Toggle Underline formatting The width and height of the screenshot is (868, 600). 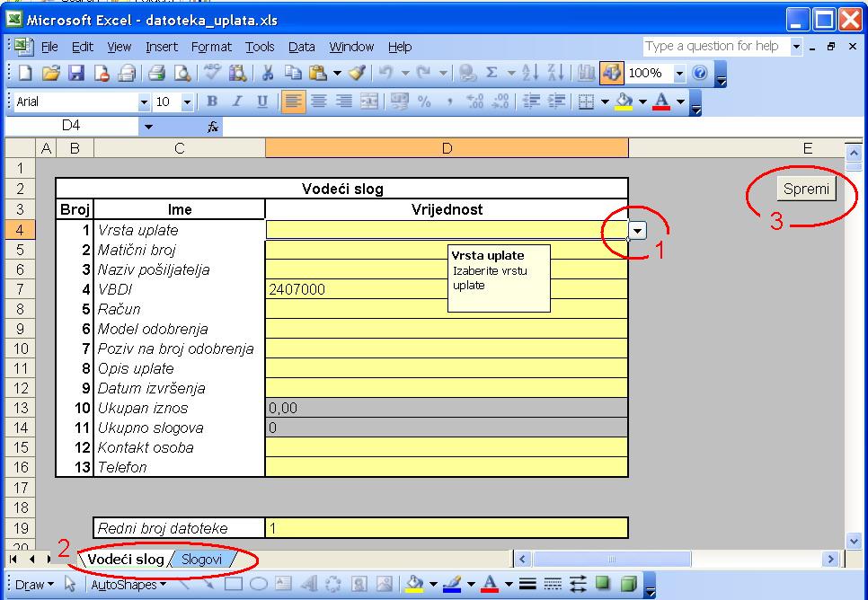coord(262,102)
